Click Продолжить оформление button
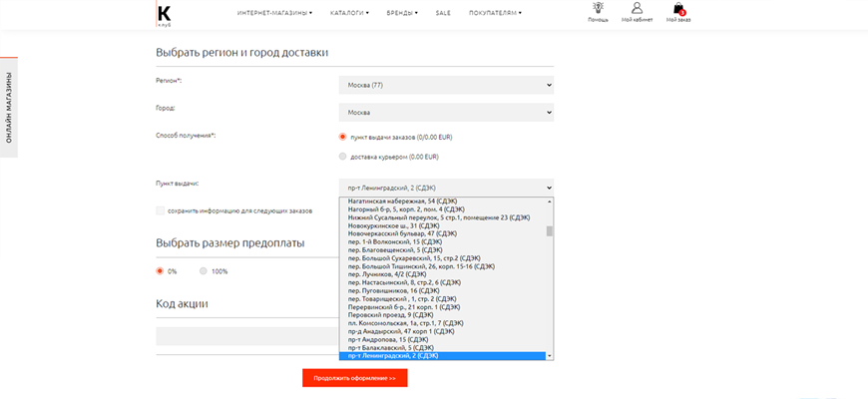Screen dimensions: 868x399 (x=355, y=378)
